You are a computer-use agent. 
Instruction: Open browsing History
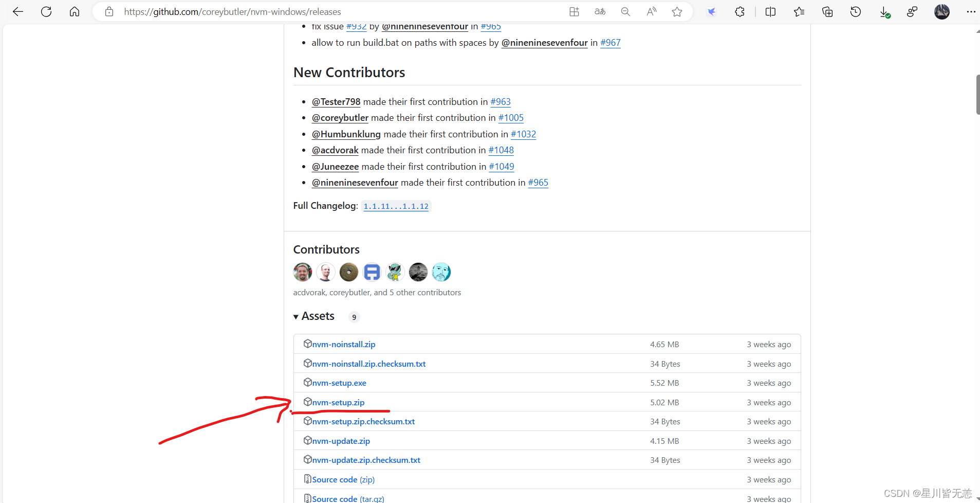[856, 12]
